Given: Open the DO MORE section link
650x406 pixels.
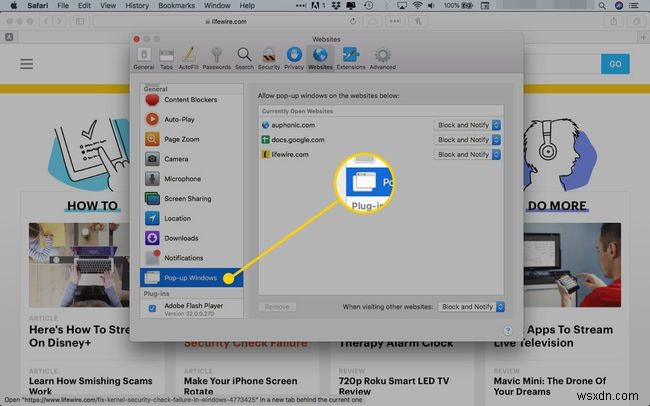Looking at the screenshot, I should [557, 206].
